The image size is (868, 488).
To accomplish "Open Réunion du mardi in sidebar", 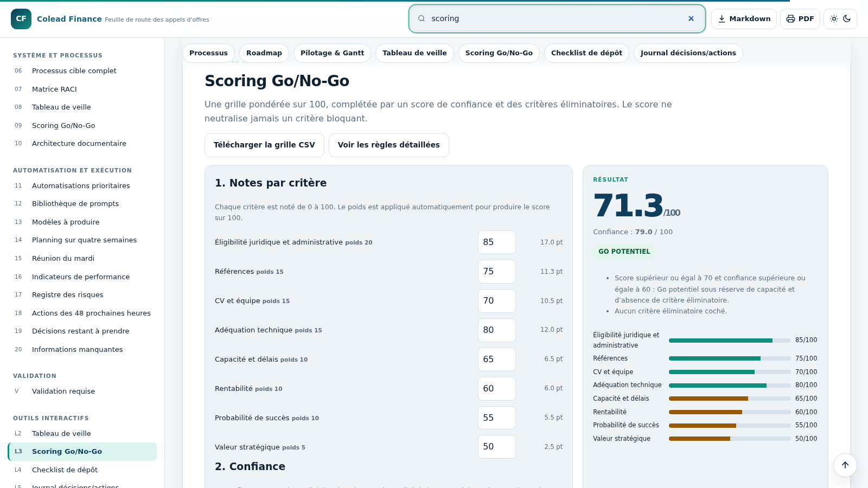I will click(82, 259).
